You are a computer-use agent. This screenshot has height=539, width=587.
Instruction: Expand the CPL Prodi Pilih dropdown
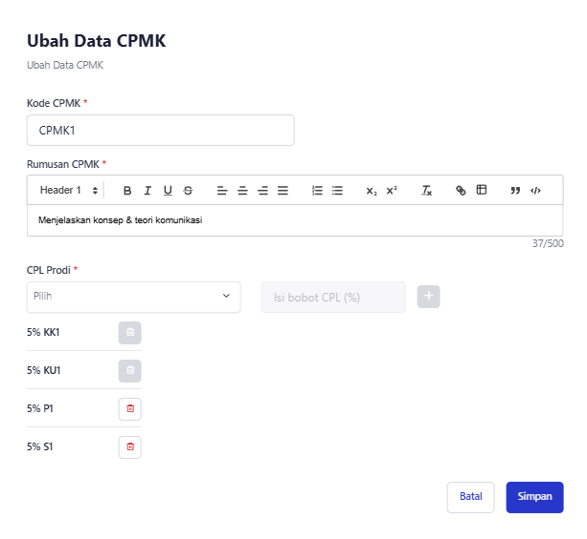[134, 297]
